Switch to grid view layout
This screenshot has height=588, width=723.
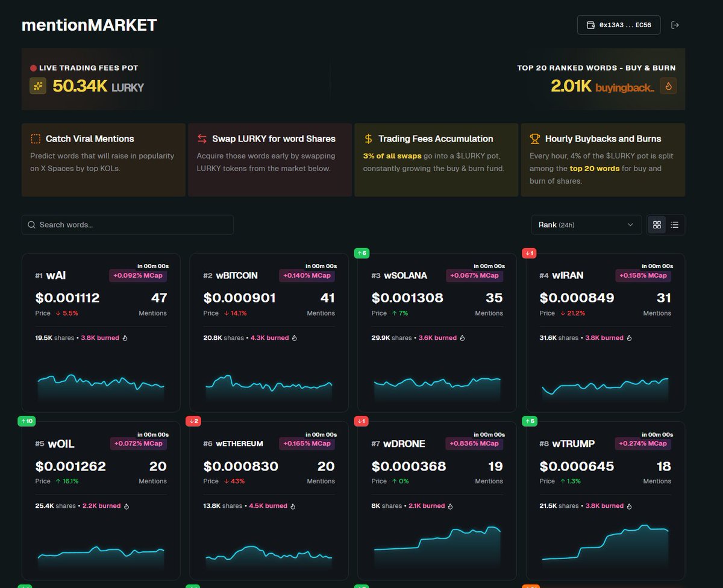[657, 225]
